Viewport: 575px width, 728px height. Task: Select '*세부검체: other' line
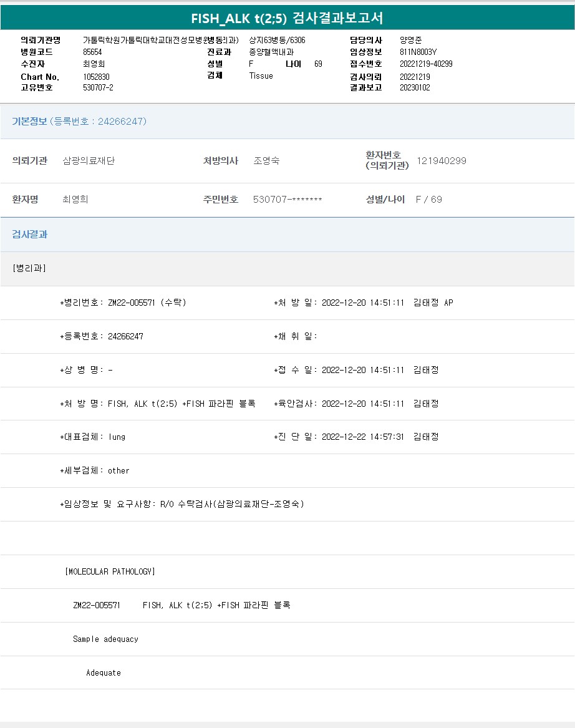[x=95, y=470]
